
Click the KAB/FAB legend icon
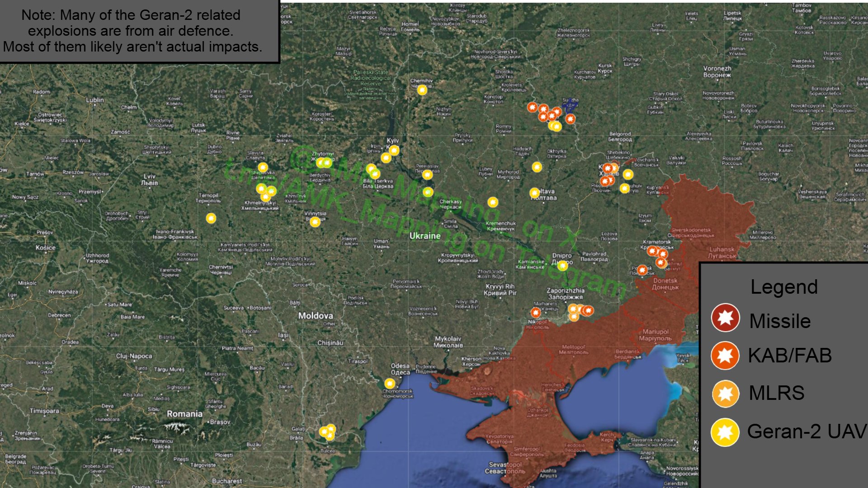(725, 356)
